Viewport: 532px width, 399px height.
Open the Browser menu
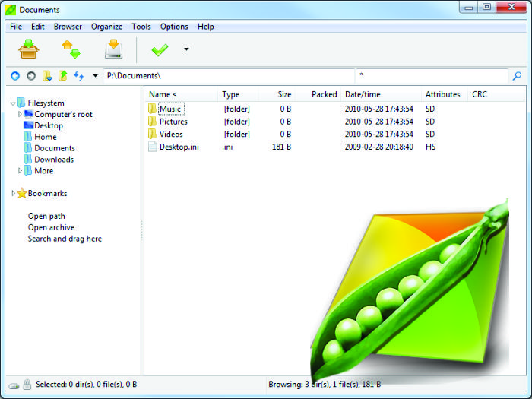tap(68, 27)
